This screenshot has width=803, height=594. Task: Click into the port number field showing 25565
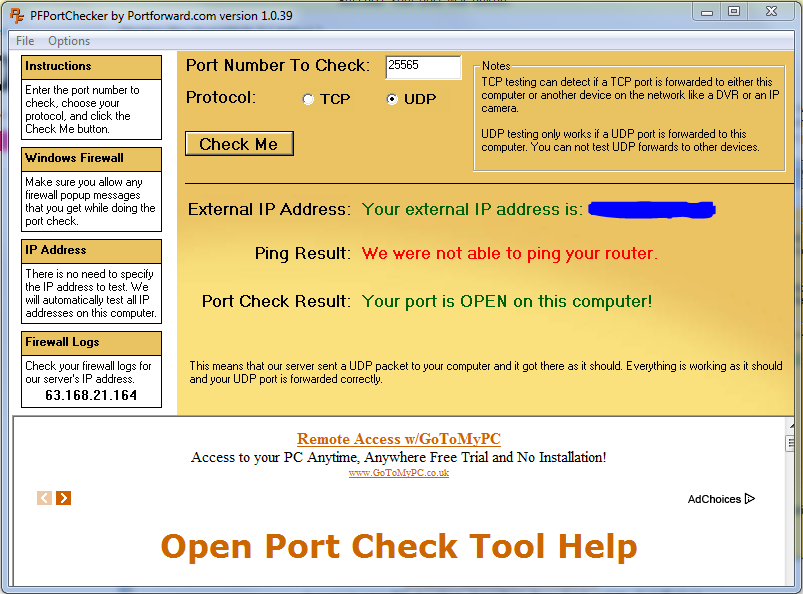pyautogui.click(x=423, y=67)
